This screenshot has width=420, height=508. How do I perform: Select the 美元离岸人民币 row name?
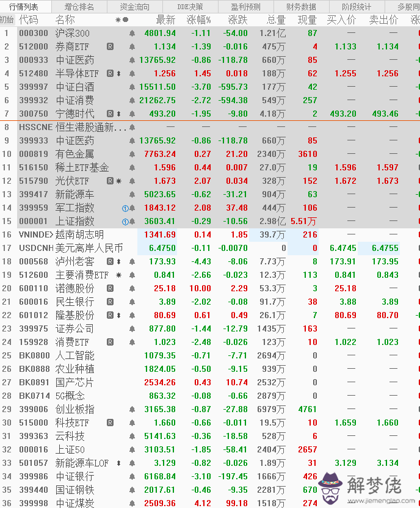(89, 248)
